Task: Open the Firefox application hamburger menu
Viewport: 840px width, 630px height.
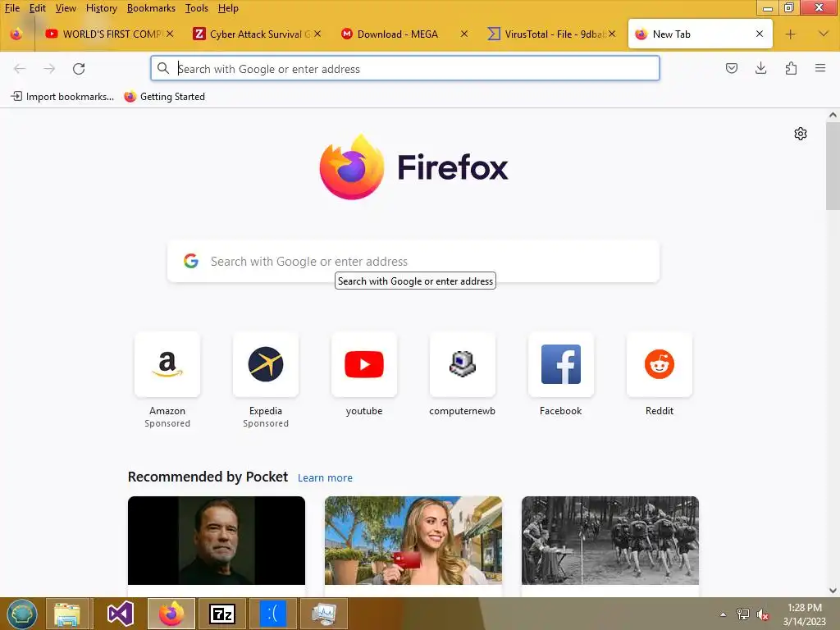Action: tap(820, 68)
